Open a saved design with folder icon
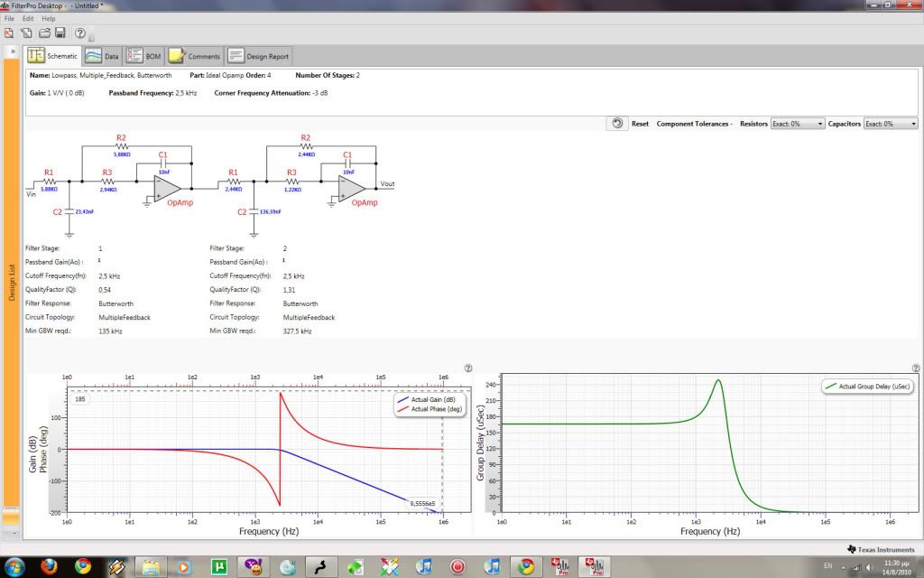This screenshot has width=924, height=578. tap(44, 33)
